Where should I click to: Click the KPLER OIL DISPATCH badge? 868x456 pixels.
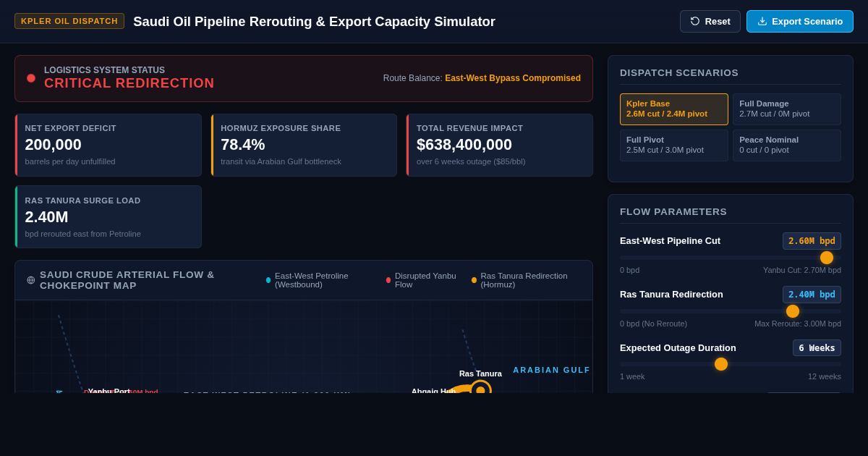click(69, 21)
